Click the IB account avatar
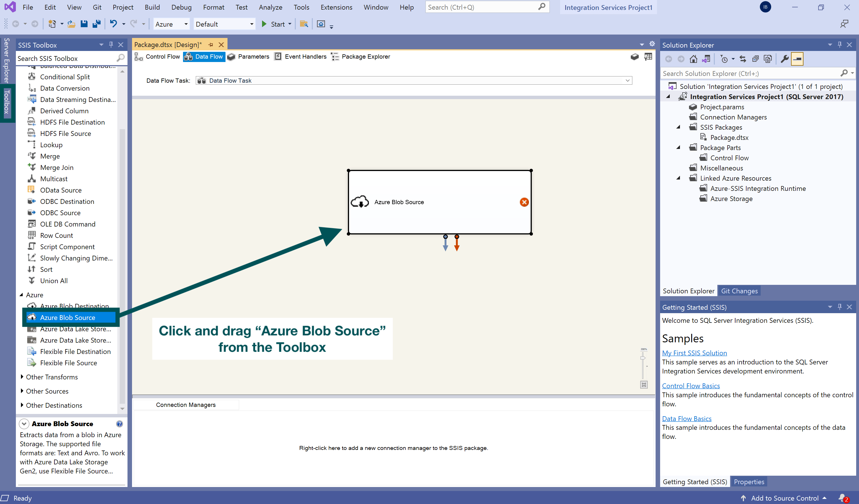 (x=765, y=7)
